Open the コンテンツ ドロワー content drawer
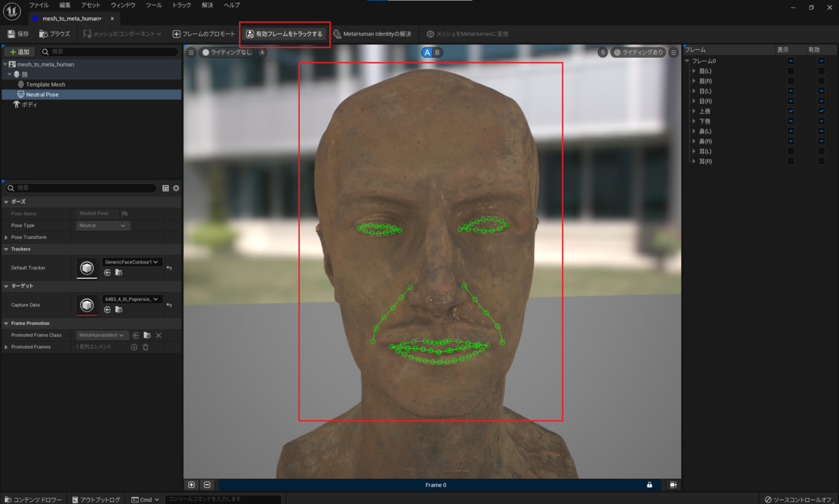 click(x=33, y=499)
